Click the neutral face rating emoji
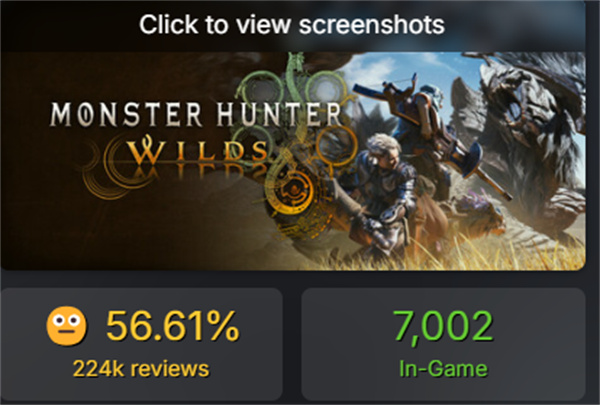Screen dimensions: 600x405 click(x=66, y=326)
